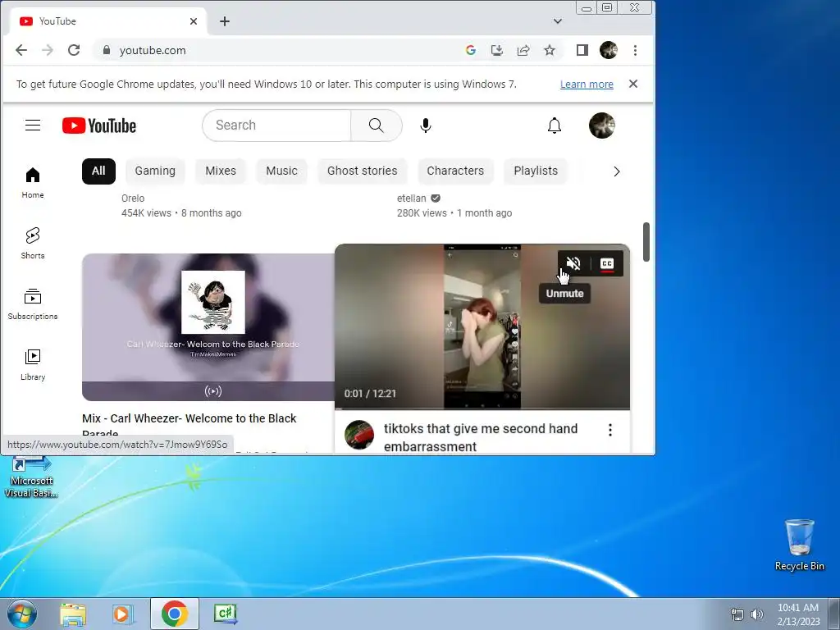Go forward in Chrome

click(47, 50)
